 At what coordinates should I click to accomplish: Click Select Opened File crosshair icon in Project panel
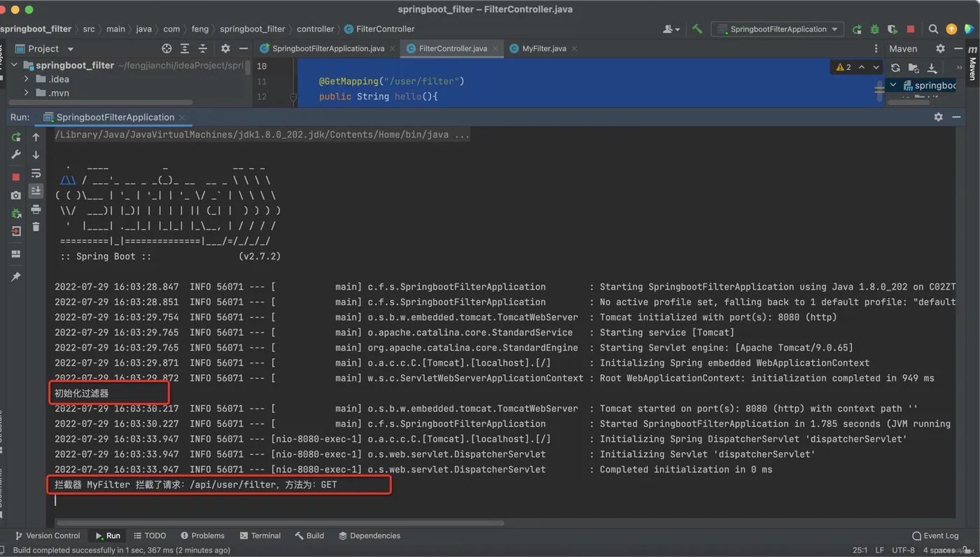point(167,48)
